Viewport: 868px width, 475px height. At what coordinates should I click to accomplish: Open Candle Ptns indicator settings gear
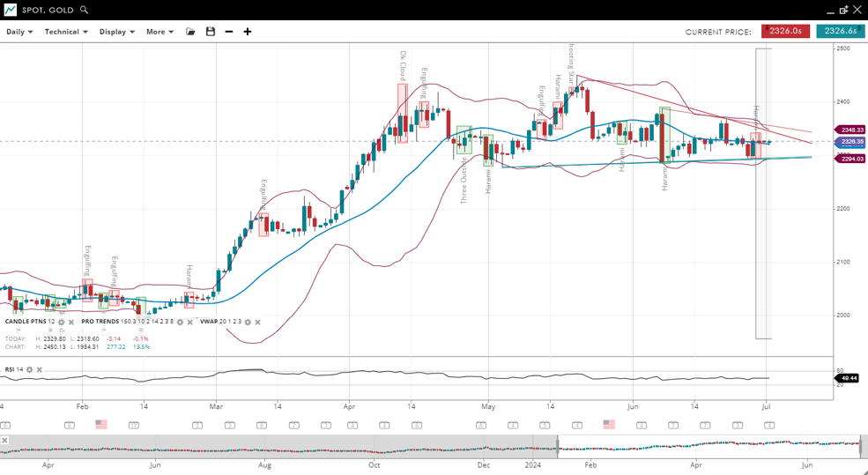pos(62,323)
